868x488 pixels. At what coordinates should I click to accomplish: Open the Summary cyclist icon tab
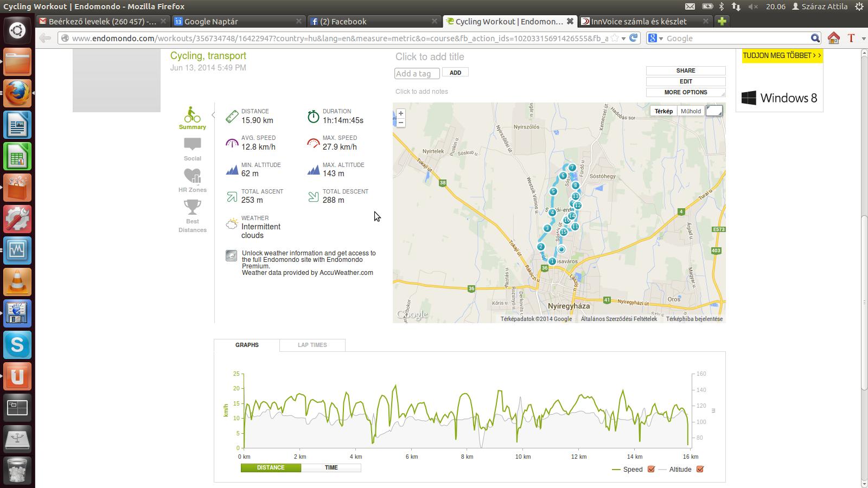[192, 118]
